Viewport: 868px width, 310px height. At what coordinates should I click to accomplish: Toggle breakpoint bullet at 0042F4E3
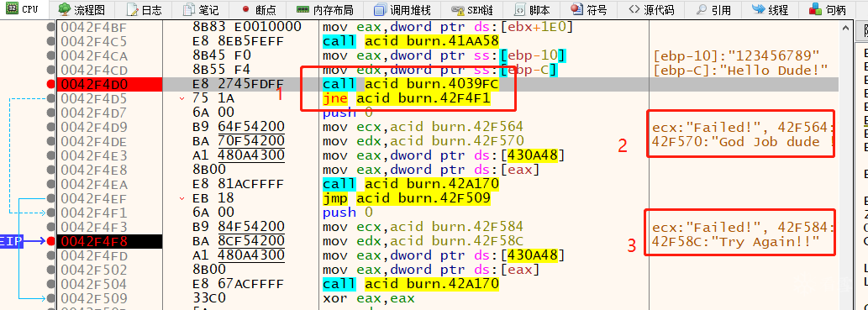tap(51, 155)
